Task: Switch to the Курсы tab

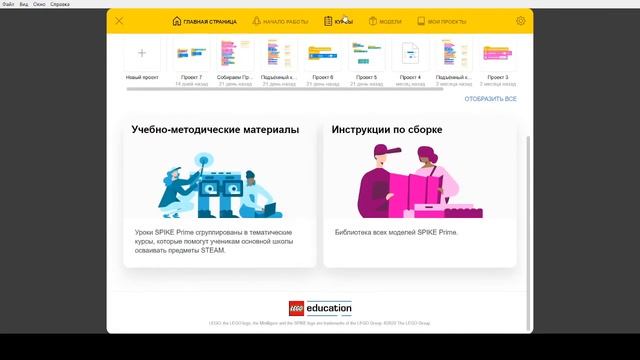Action: pyautogui.click(x=338, y=21)
